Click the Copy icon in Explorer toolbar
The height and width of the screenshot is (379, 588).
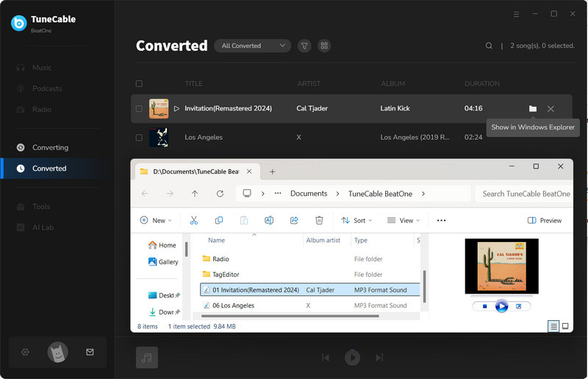click(219, 221)
